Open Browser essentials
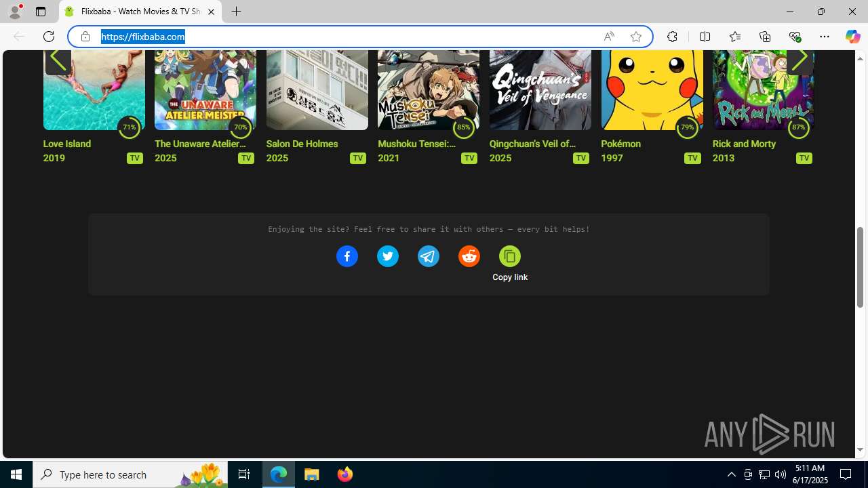868x488 pixels. [x=795, y=37]
